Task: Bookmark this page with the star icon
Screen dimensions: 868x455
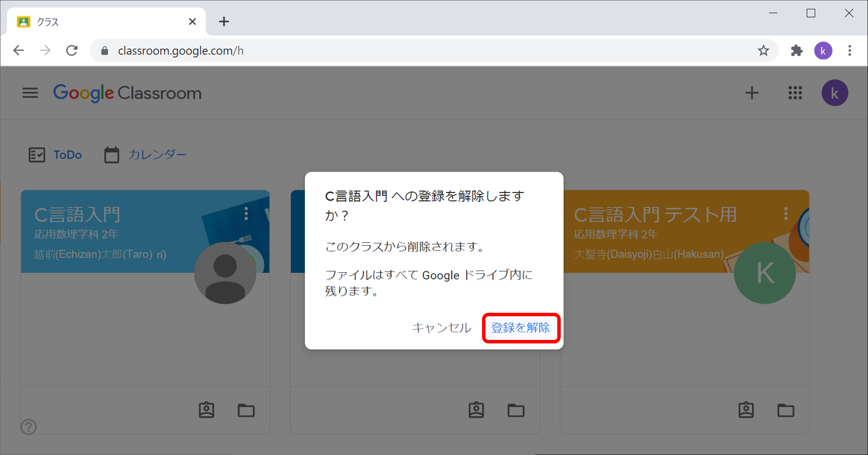Action: tap(764, 51)
